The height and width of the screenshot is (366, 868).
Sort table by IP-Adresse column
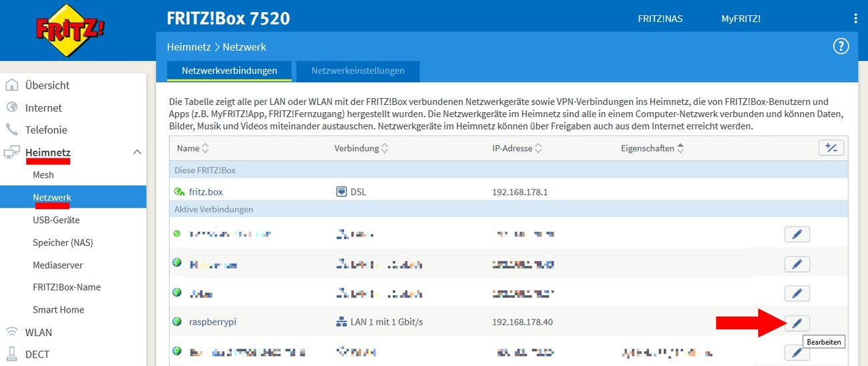[x=516, y=148]
